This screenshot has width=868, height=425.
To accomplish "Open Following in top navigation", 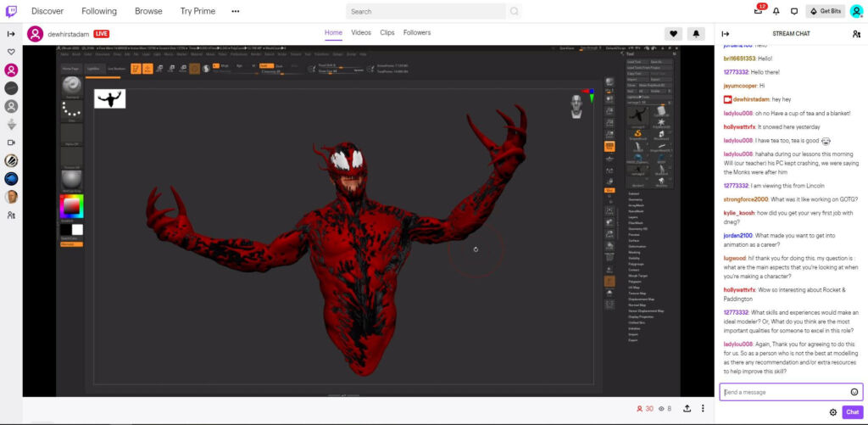I will (x=99, y=11).
